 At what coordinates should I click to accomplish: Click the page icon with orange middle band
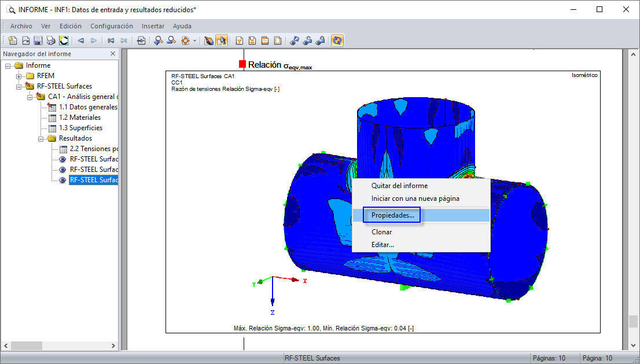coord(252,41)
